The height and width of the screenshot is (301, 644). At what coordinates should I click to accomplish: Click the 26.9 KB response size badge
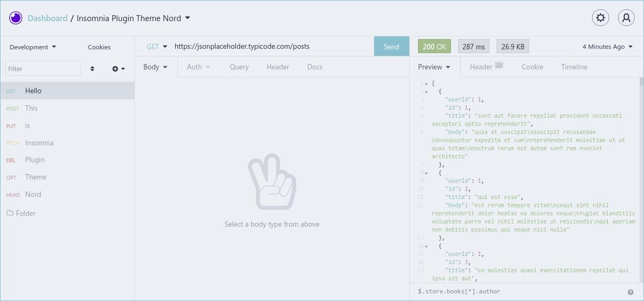513,47
